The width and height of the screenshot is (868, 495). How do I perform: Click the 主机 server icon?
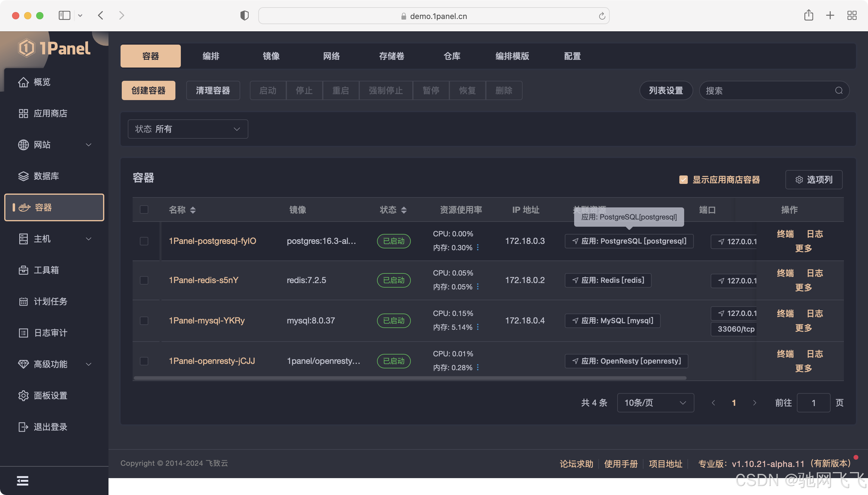click(x=23, y=239)
